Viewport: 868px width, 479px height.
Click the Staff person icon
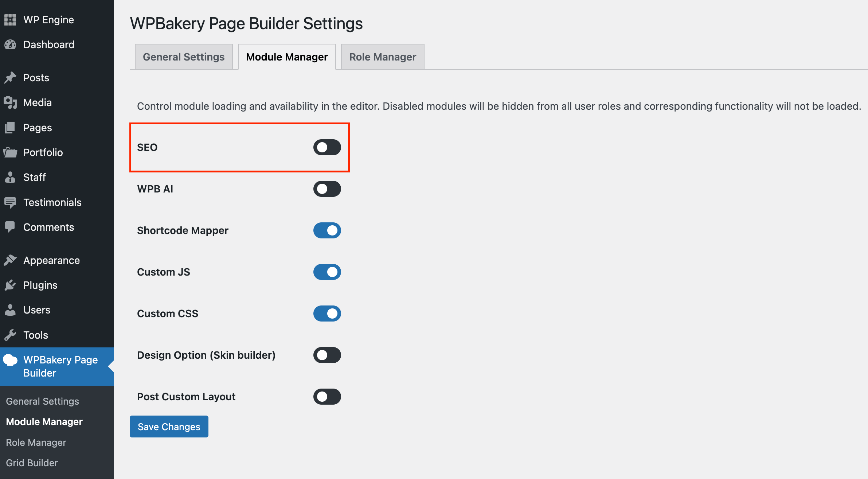pos(10,177)
